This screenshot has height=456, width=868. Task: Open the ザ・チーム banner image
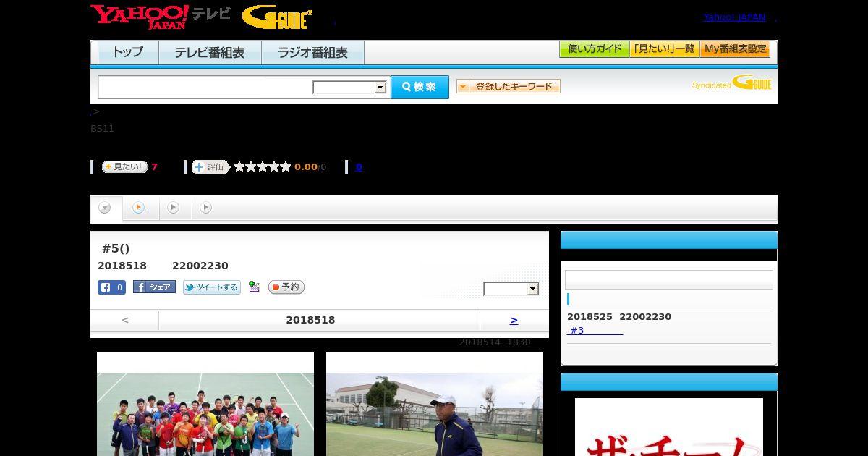click(669, 427)
